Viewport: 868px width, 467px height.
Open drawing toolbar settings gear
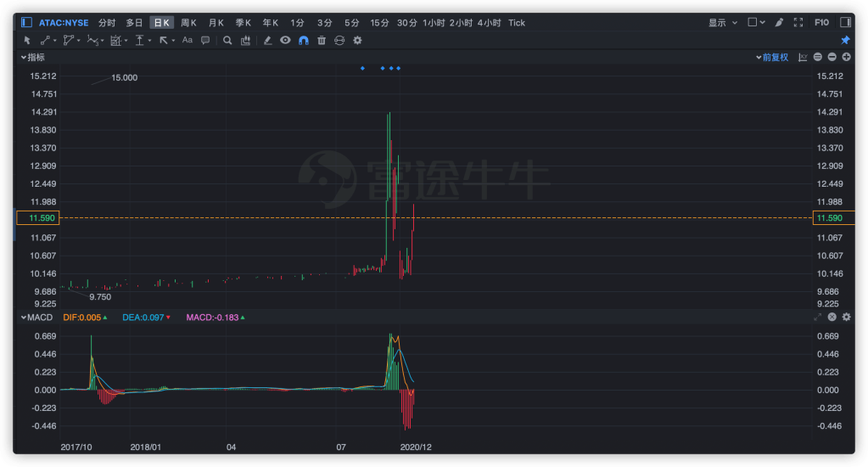pyautogui.click(x=357, y=40)
